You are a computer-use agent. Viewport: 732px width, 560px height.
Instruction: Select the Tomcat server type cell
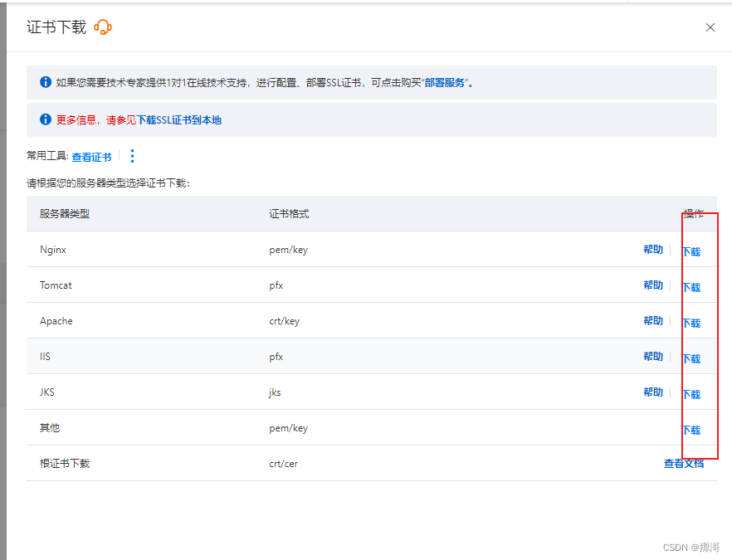point(56,285)
